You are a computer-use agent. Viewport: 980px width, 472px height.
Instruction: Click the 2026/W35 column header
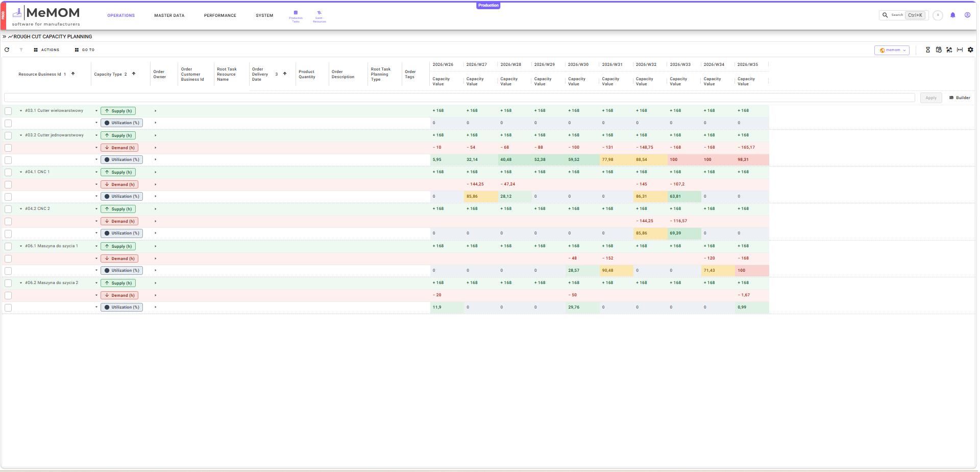pyautogui.click(x=748, y=64)
